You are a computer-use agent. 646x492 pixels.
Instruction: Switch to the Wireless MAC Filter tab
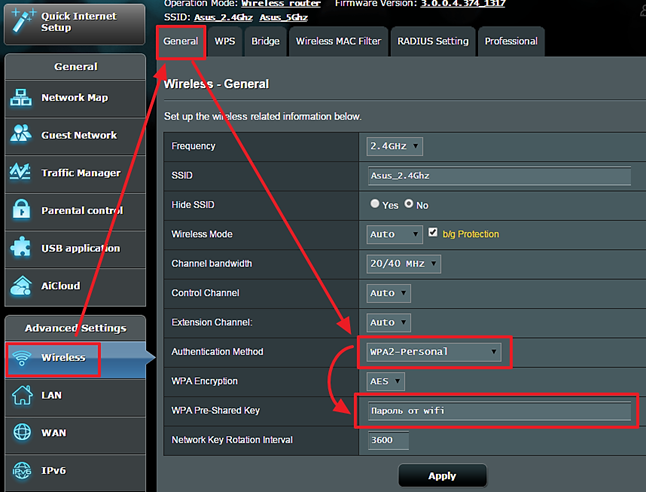click(338, 41)
